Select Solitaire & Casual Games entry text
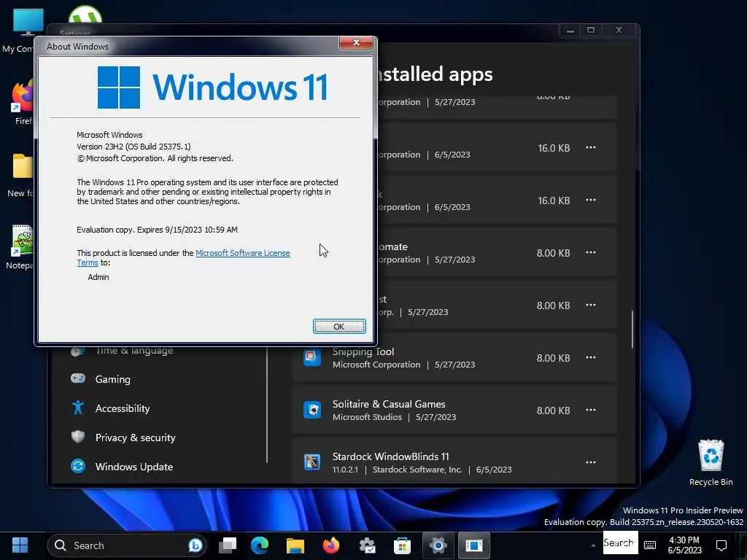 coord(389,404)
